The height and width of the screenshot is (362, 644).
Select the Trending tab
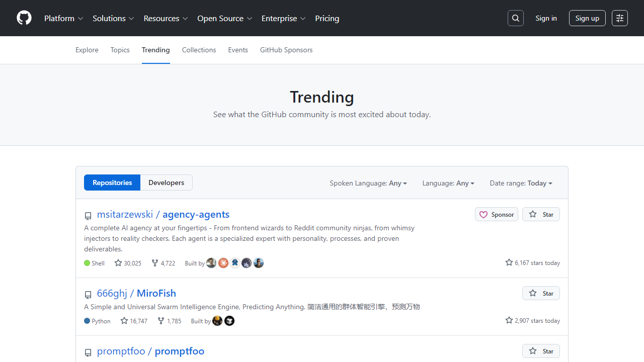tap(156, 50)
